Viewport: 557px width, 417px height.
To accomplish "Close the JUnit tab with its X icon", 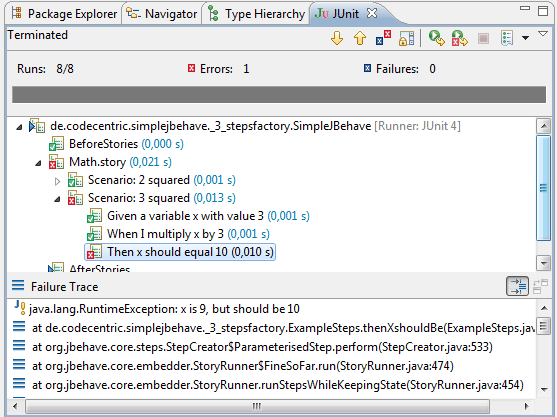I will 372,13.
